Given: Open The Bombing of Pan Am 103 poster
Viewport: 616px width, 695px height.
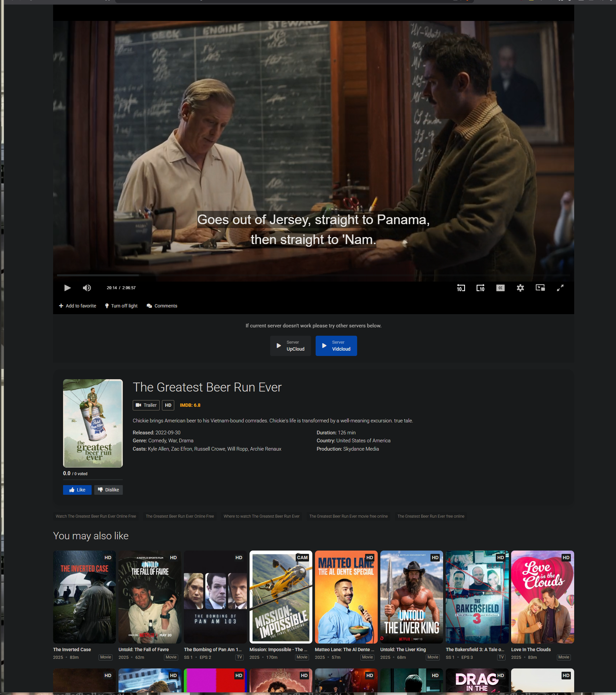Looking at the screenshot, I should click(215, 597).
